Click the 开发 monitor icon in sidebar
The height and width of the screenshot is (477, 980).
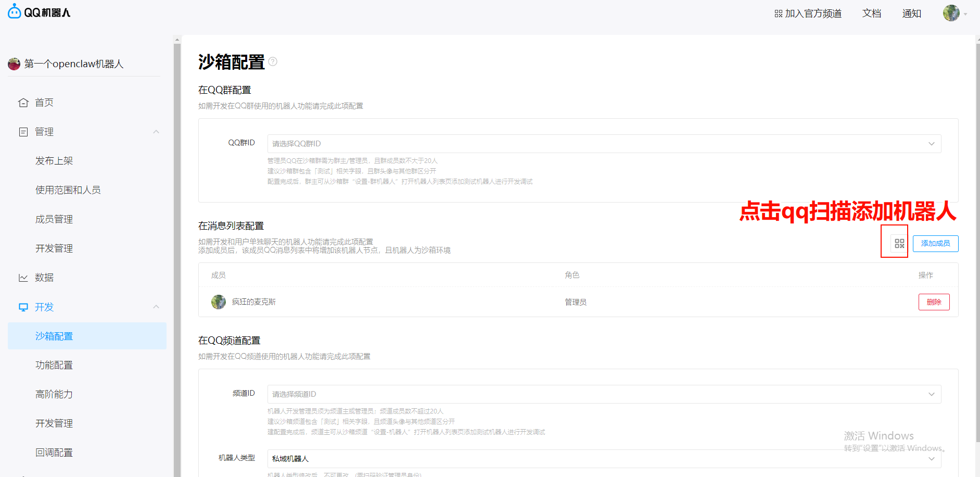(x=23, y=307)
